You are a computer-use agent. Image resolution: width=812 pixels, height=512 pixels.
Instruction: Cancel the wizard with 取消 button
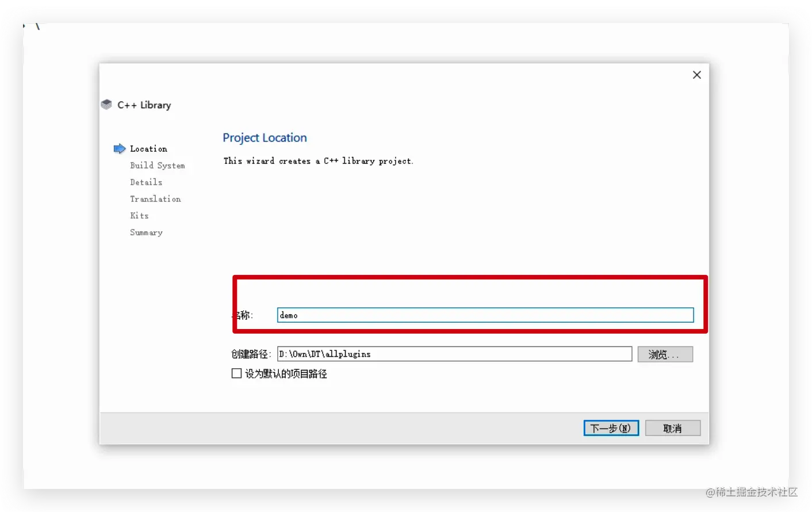pyautogui.click(x=672, y=428)
